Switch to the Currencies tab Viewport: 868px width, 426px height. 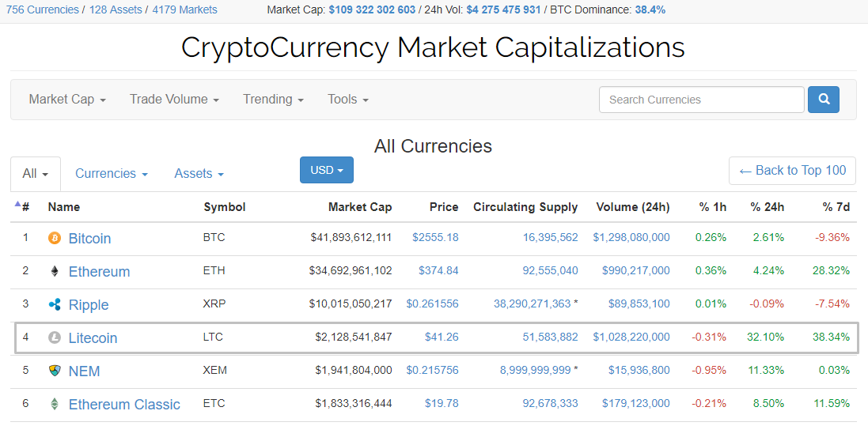tap(112, 174)
